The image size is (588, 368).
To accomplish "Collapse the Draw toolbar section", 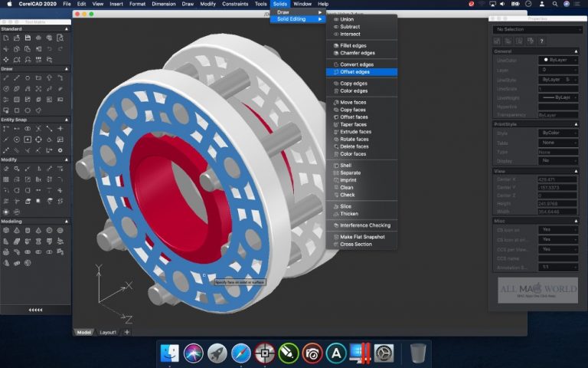I will [67, 69].
